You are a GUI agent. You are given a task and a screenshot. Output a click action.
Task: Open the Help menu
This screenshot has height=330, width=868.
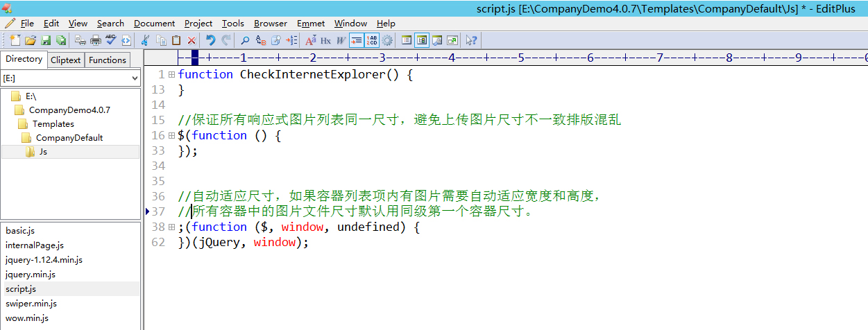point(386,24)
